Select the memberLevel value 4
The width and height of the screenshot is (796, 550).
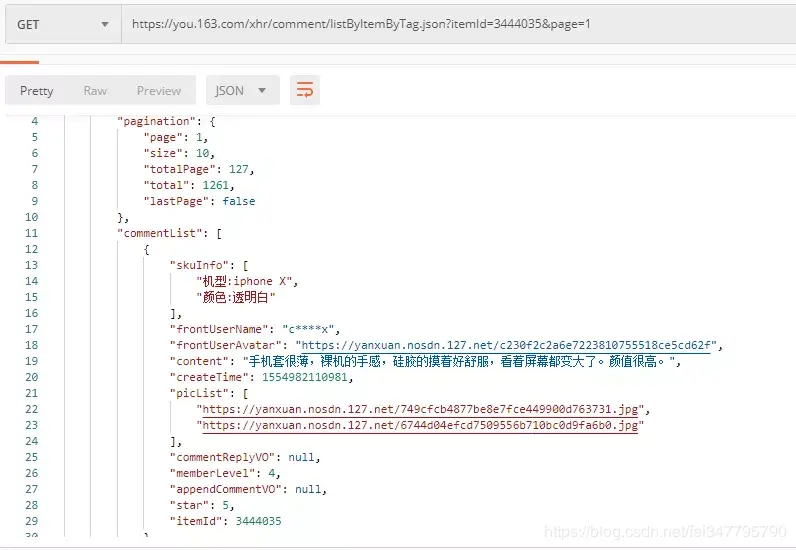pos(272,473)
